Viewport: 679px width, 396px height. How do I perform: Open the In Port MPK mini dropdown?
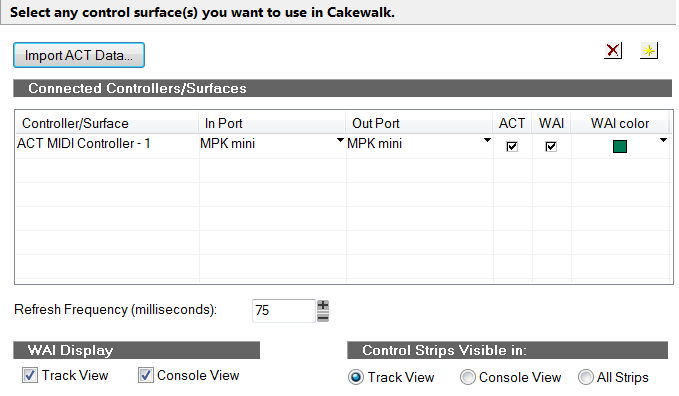pyautogui.click(x=340, y=140)
